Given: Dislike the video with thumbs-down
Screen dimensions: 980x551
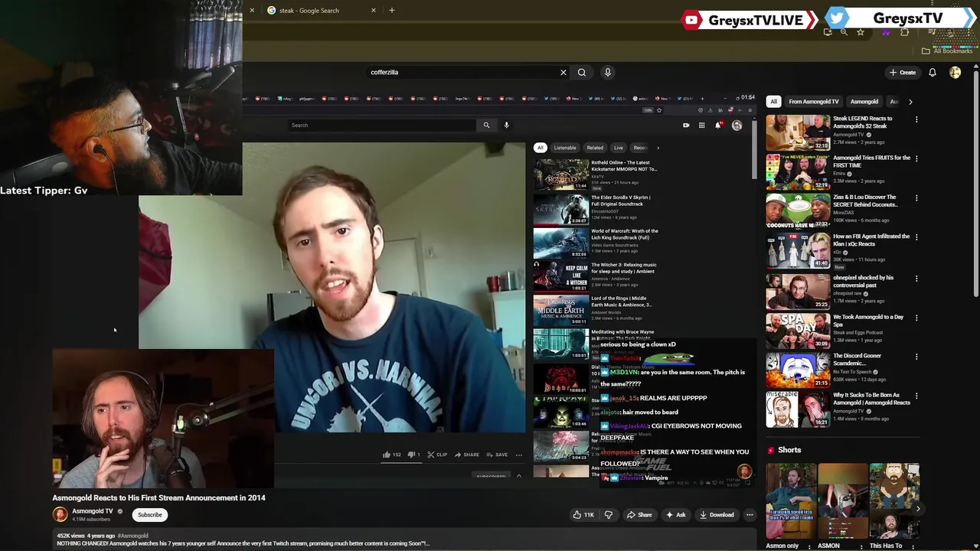Looking at the screenshot, I should [x=609, y=515].
